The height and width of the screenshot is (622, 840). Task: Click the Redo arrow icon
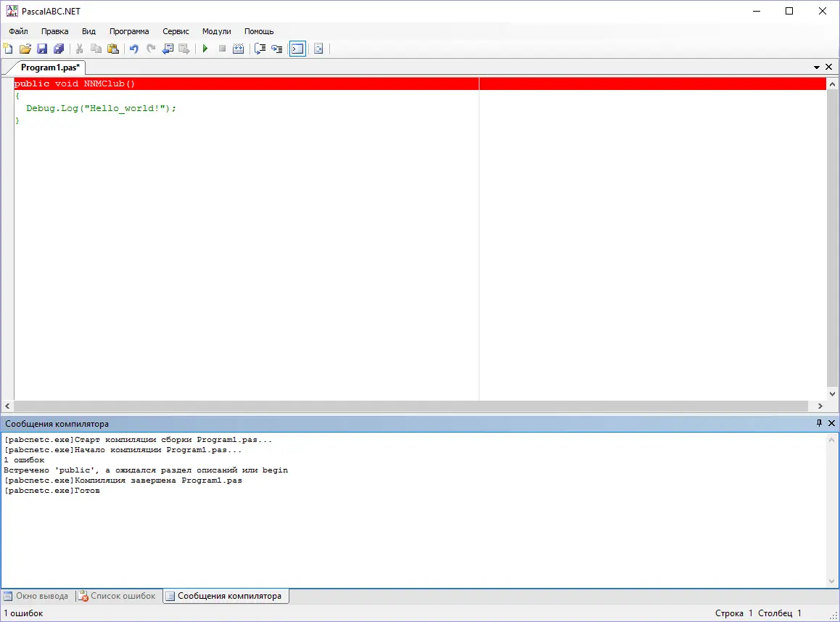pyautogui.click(x=151, y=49)
